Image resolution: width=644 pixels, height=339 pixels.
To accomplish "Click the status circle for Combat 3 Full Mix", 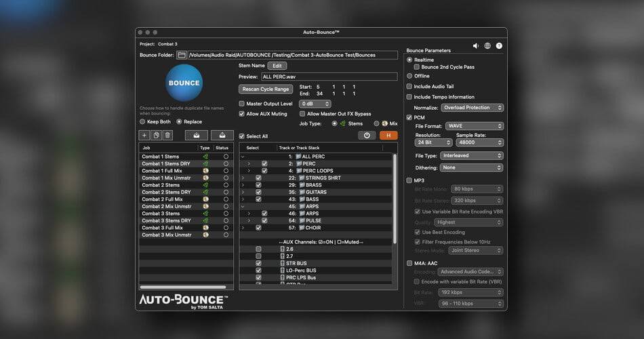I will 226,228.
